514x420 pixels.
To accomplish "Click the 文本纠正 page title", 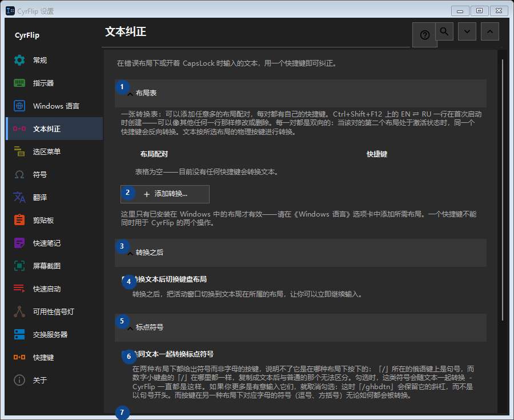I will coord(126,32).
